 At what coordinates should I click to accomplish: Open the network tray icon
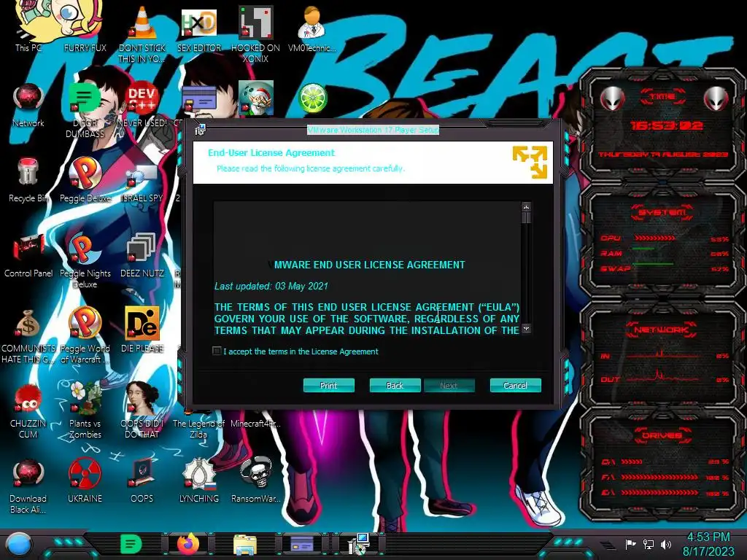point(649,544)
